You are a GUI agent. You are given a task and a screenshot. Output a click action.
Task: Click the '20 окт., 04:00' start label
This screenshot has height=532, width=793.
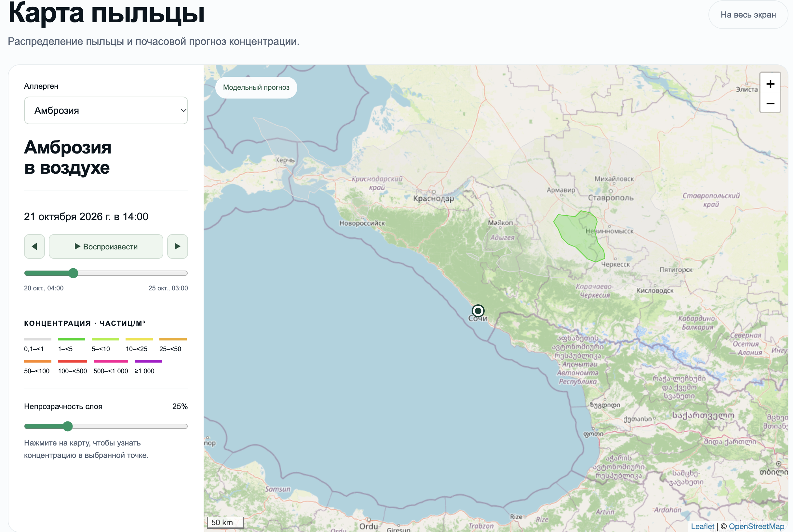(x=44, y=288)
